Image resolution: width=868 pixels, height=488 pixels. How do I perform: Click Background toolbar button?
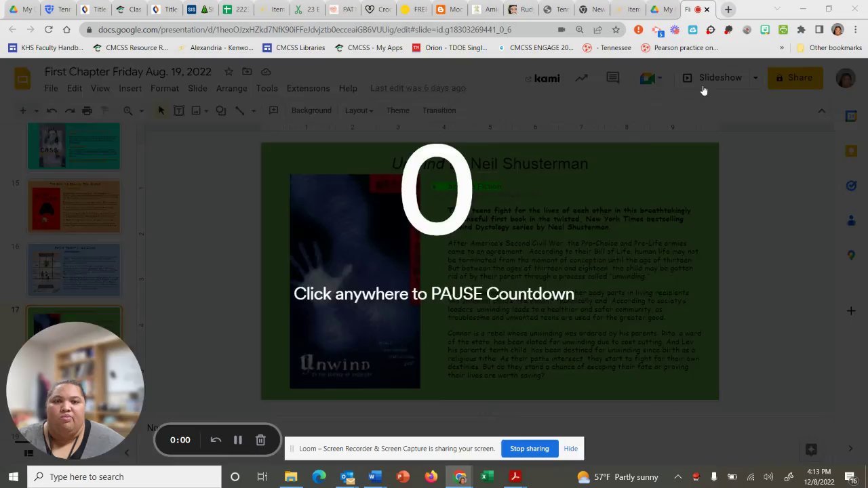pos(311,110)
